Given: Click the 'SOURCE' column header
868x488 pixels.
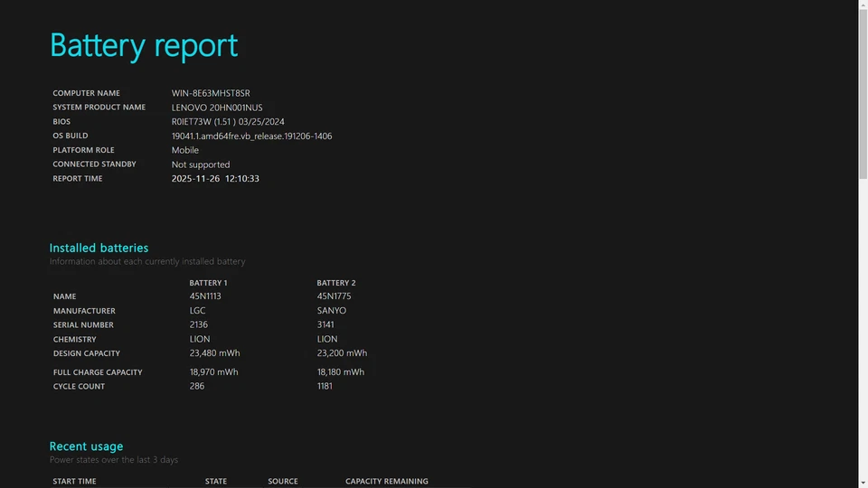Looking at the screenshot, I should pos(283,482).
